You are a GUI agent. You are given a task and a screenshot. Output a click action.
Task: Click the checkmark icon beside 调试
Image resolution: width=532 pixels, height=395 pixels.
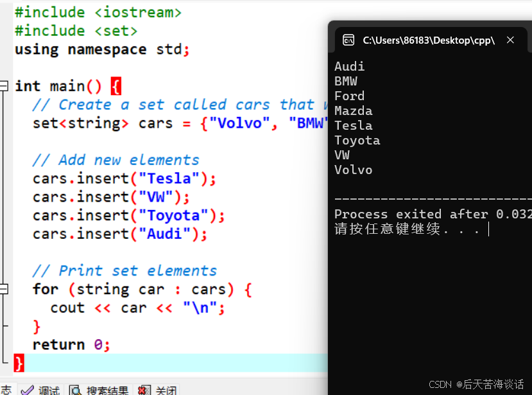[28, 391]
